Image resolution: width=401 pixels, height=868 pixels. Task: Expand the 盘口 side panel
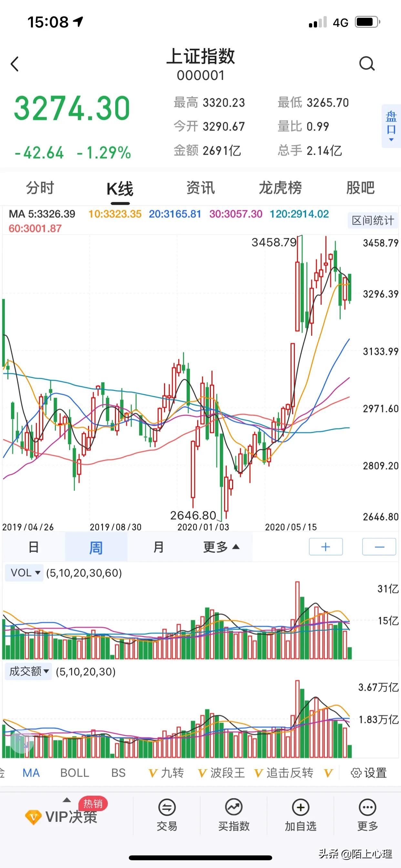pos(391,126)
